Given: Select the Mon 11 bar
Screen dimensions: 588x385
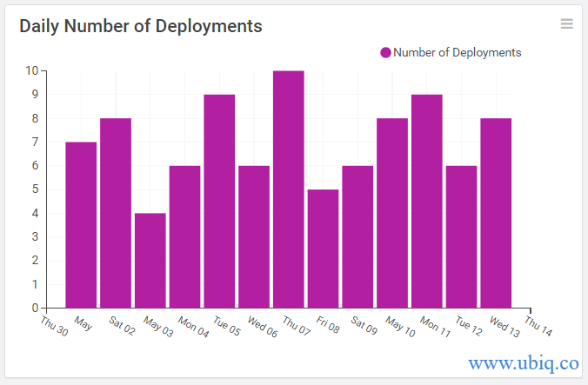Looking at the screenshot, I should (x=427, y=202).
